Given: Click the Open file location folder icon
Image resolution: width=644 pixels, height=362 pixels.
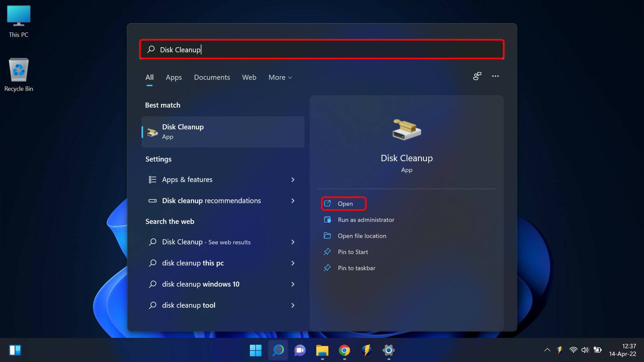Looking at the screenshot, I should click(x=327, y=236).
